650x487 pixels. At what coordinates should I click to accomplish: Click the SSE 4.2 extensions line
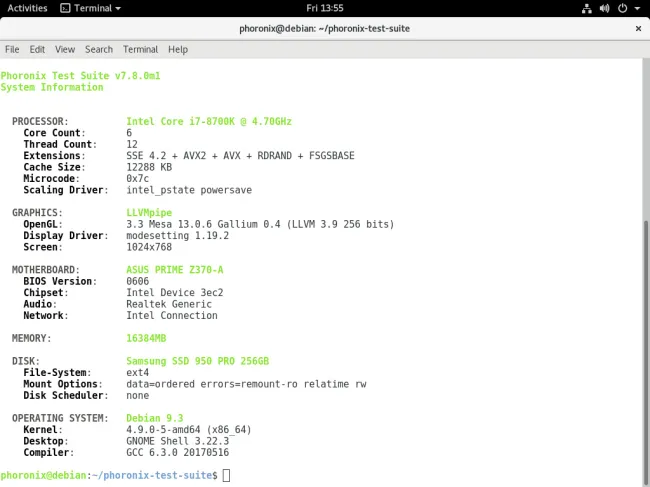(x=240, y=155)
